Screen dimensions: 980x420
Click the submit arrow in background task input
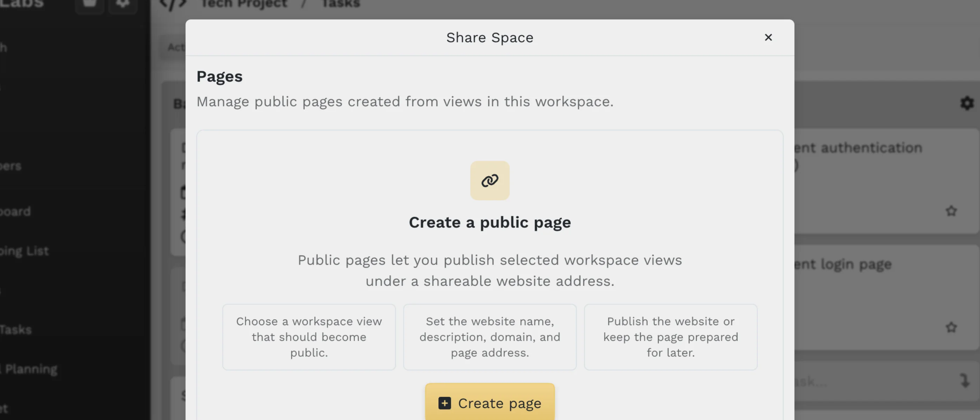[x=964, y=380]
